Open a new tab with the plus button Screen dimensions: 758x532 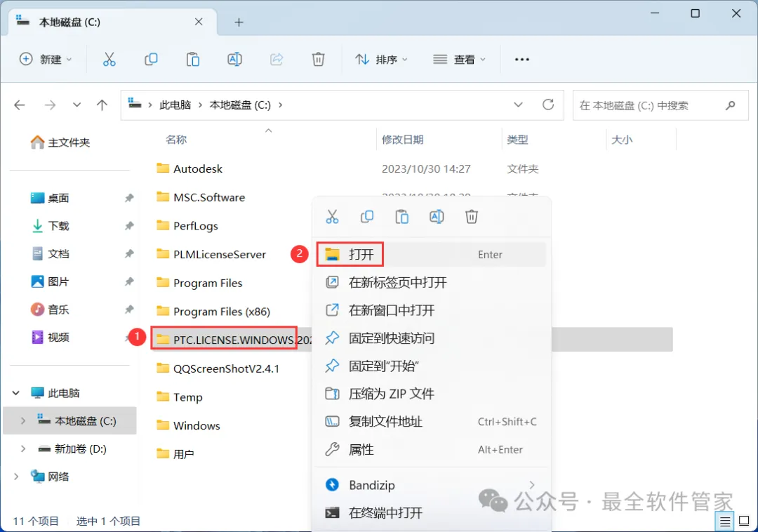point(239,22)
